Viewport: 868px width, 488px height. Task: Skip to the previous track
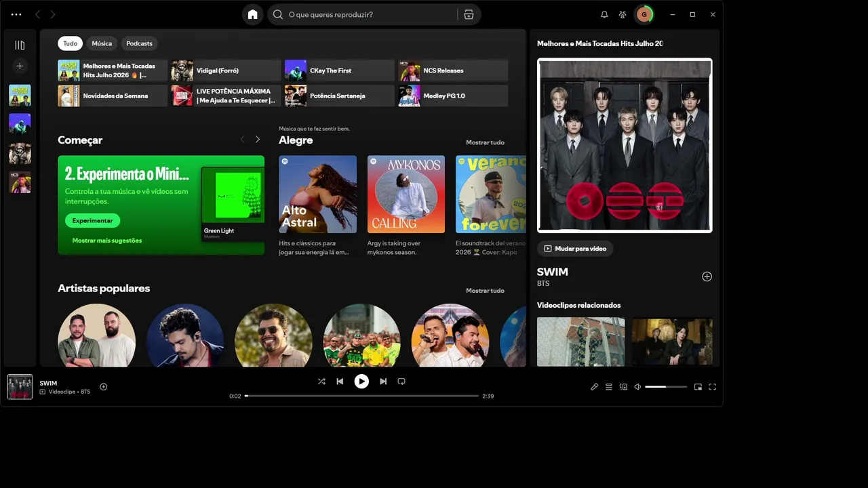pyautogui.click(x=340, y=382)
